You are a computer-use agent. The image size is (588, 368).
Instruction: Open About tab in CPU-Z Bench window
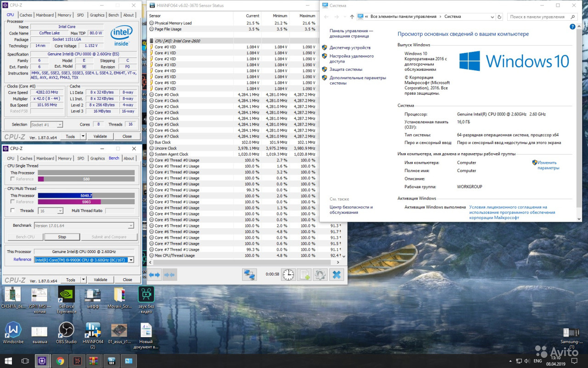(x=129, y=158)
